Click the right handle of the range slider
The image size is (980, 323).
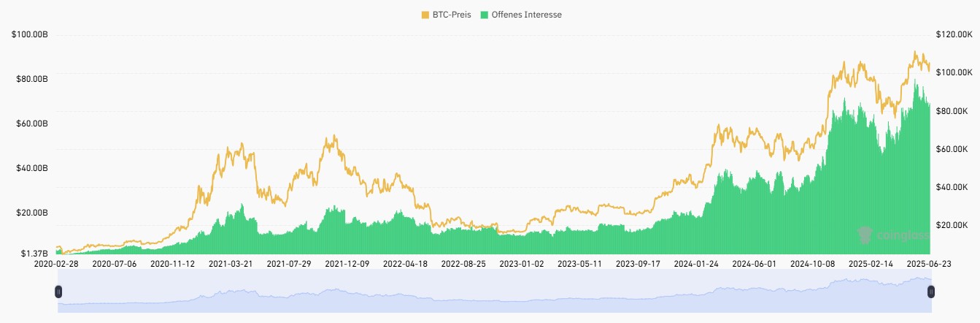[x=931, y=292]
